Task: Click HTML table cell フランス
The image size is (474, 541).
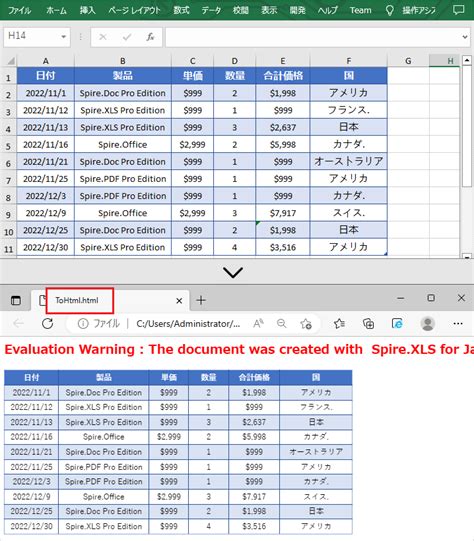Action: (316, 407)
